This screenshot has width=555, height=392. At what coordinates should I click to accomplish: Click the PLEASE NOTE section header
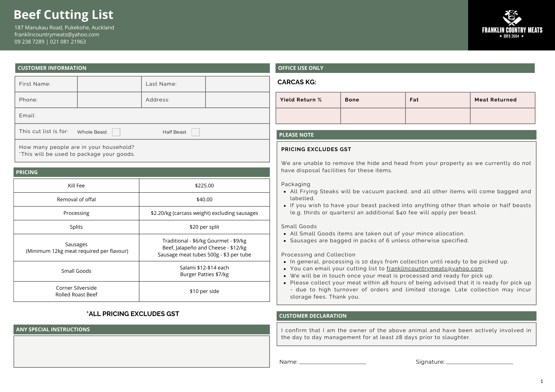(x=407, y=135)
